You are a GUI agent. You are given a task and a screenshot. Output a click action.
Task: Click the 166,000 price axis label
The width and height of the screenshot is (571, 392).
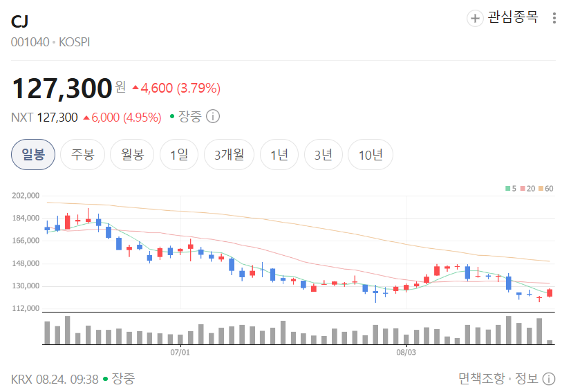point(26,241)
